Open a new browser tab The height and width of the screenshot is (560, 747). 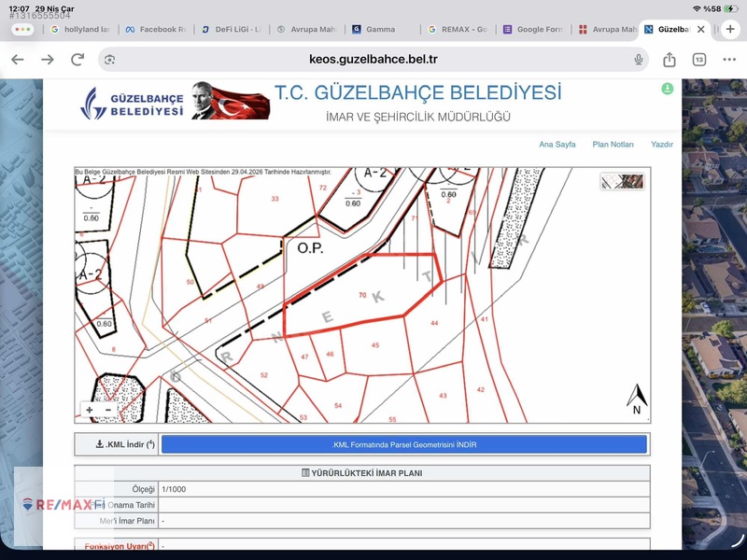pos(730,29)
